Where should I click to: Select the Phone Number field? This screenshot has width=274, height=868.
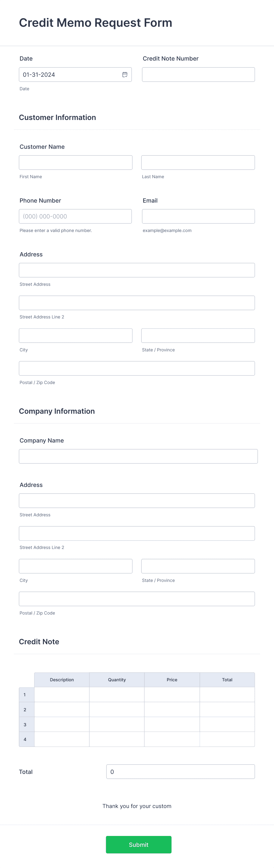click(x=76, y=216)
